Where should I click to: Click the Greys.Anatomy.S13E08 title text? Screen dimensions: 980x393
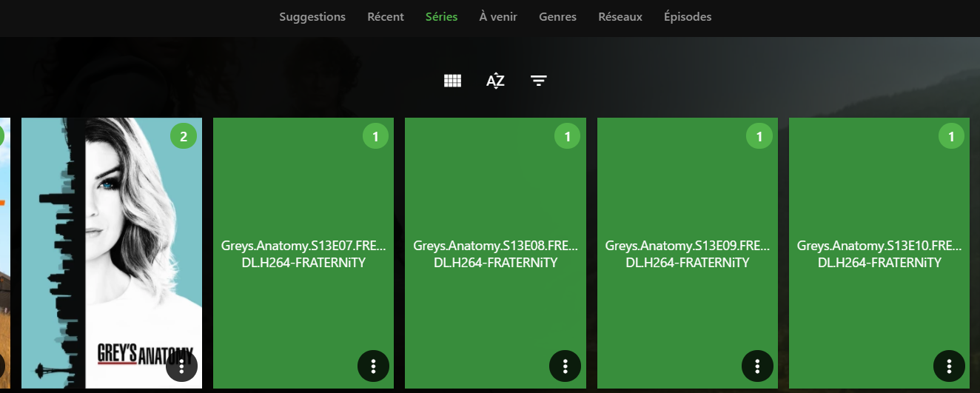point(495,246)
